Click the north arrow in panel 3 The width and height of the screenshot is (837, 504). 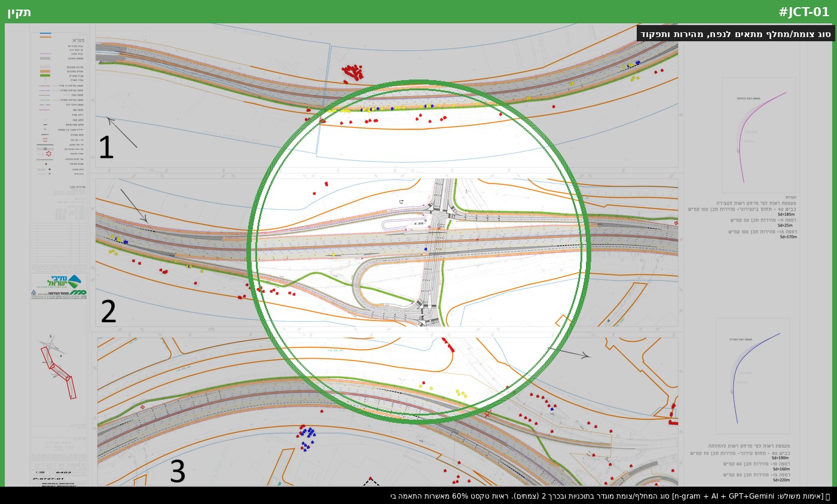[x=569, y=353]
